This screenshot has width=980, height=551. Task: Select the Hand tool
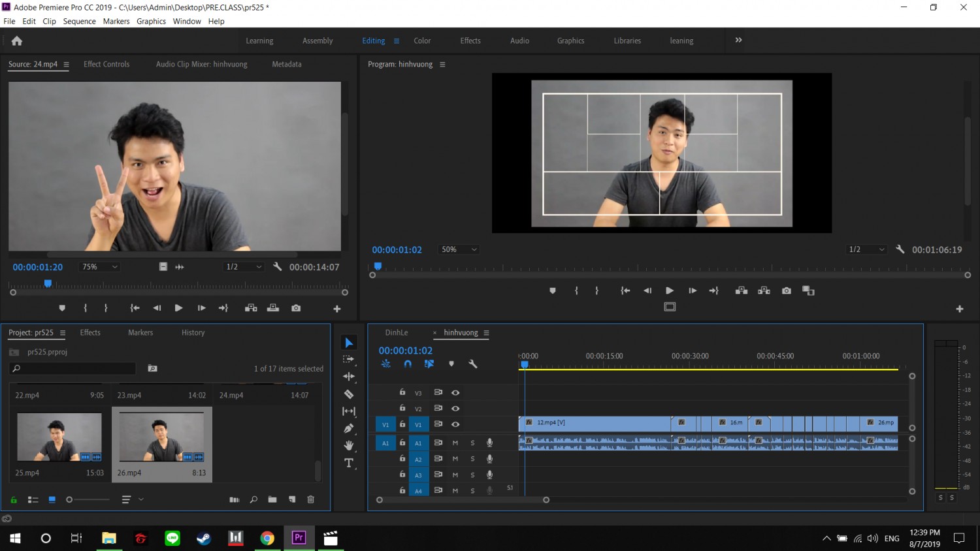pos(349,445)
